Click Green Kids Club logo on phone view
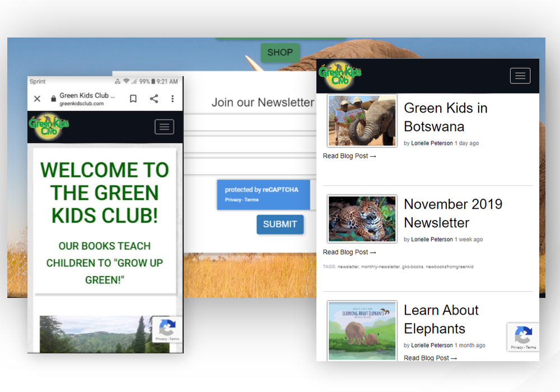 (x=49, y=126)
